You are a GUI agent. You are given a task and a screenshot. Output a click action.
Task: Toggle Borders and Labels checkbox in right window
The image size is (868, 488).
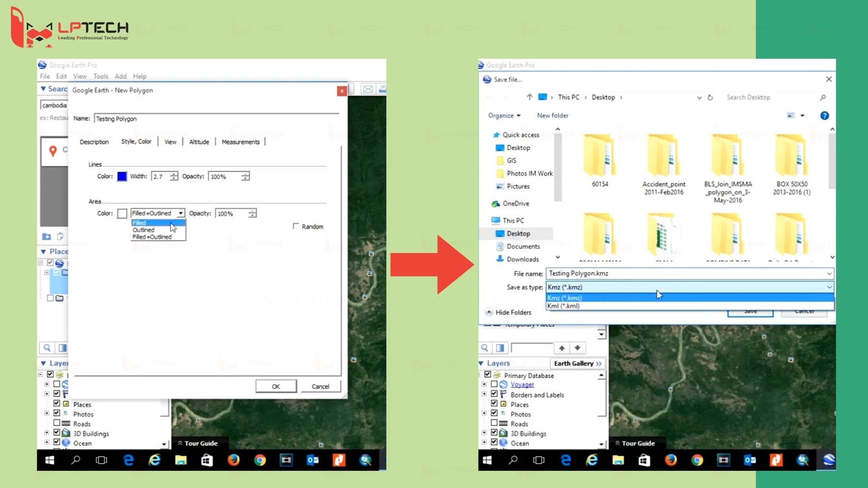494,394
